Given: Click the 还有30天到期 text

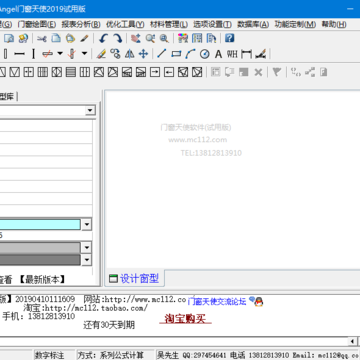Looking at the screenshot, I should click(109, 325).
